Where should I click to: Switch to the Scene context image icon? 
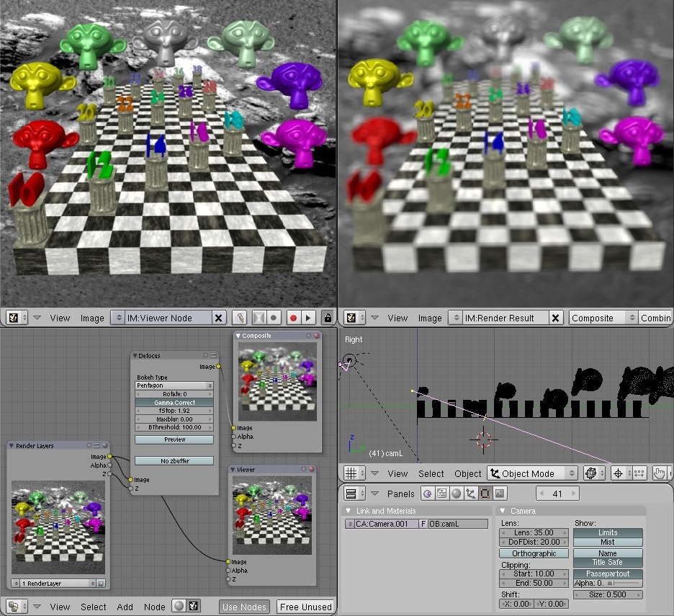click(500, 494)
